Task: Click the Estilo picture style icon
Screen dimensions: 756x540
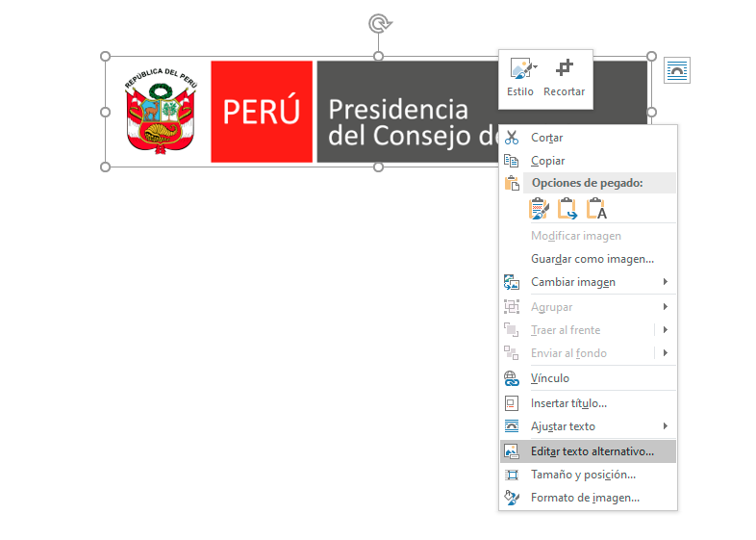Action: click(519, 69)
